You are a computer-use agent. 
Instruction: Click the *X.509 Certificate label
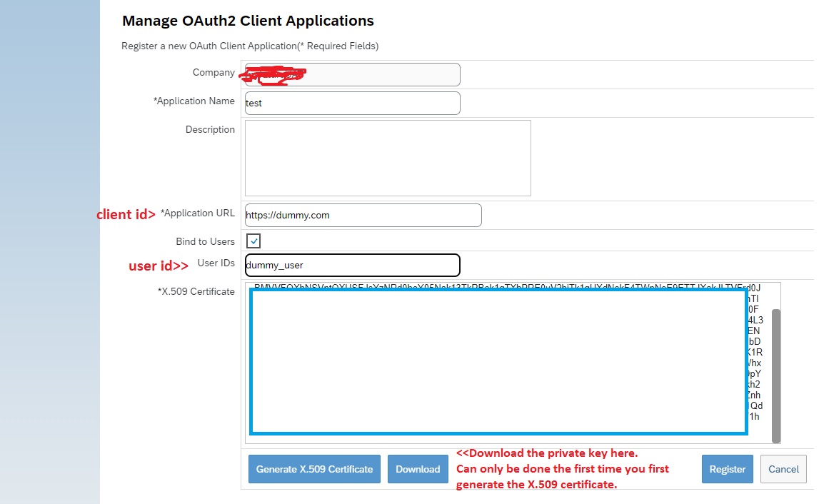(x=196, y=291)
